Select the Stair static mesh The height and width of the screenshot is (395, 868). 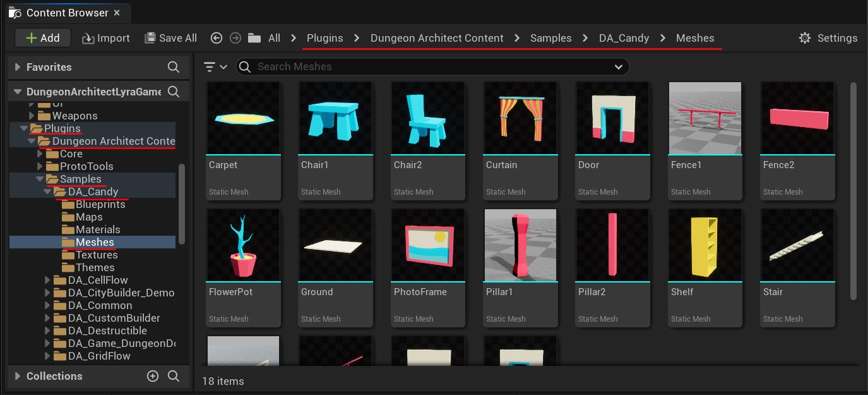tap(797, 268)
